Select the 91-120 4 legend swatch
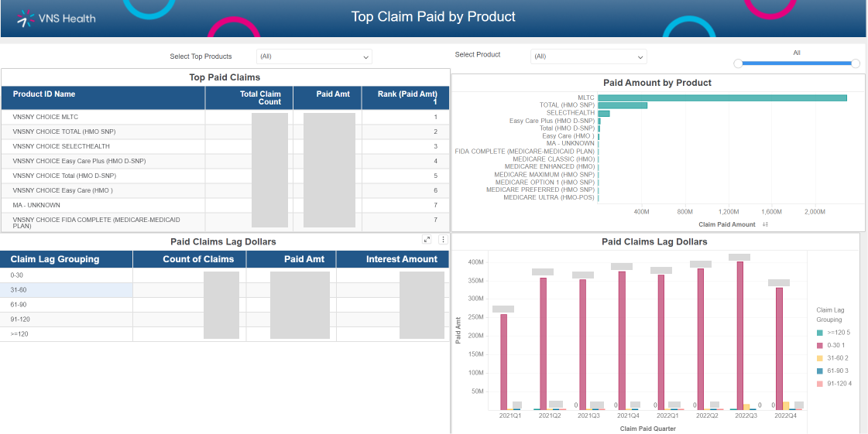The height and width of the screenshot is (434, 868). click(820, 384)
